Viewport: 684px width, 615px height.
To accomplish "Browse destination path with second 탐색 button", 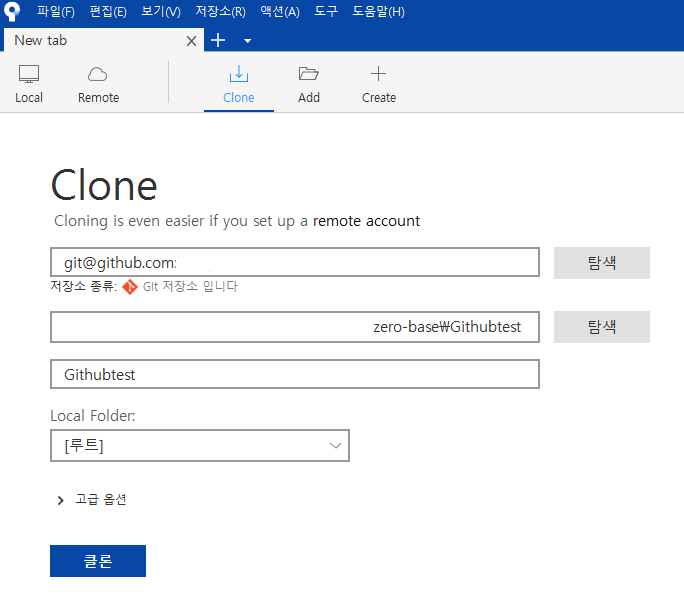I will [x=602, y=327].
